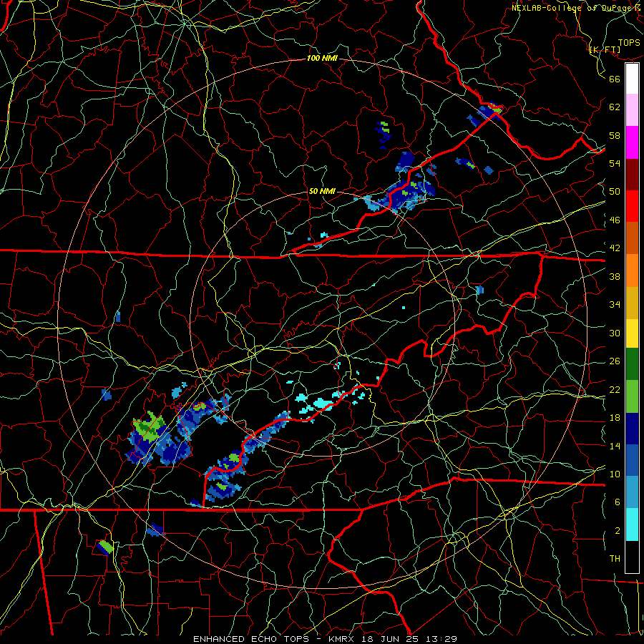
Task: Click the white swatch atop the tops legend
Action: [x=632, y=79]
